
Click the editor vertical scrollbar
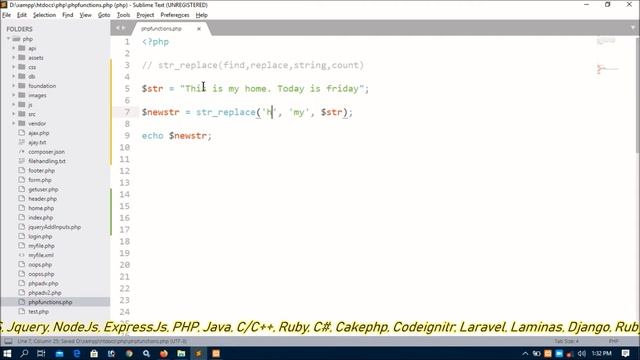click(x=637, y=95)
